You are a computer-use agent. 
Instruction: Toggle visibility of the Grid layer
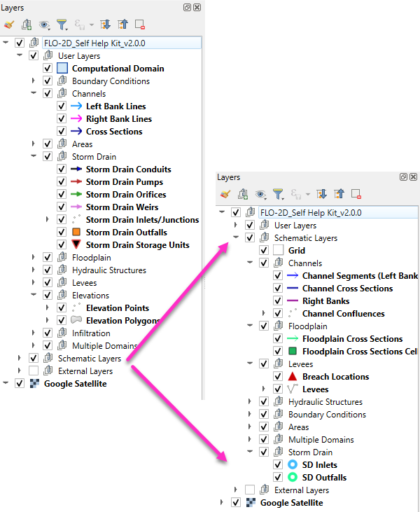pyautogui.click(x=264, y=251)
